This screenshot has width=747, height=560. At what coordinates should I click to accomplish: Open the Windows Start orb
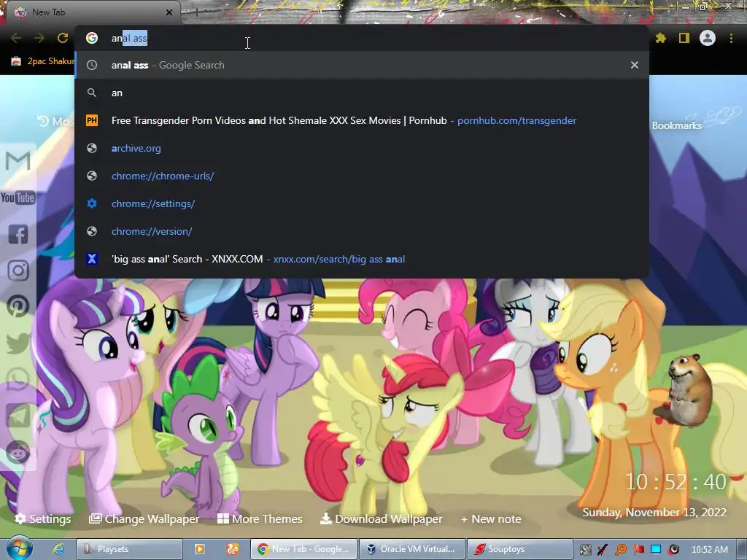(19, 549)
